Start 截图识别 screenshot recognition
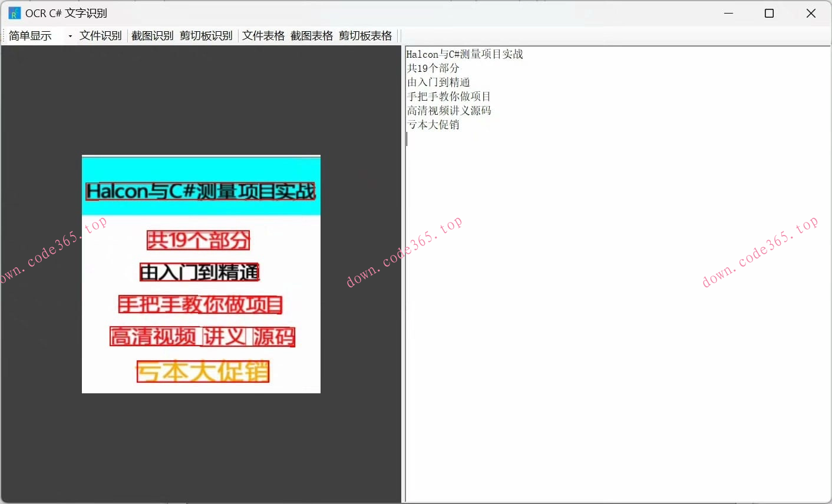Viewport: 832px width, 504px height. 153,35
